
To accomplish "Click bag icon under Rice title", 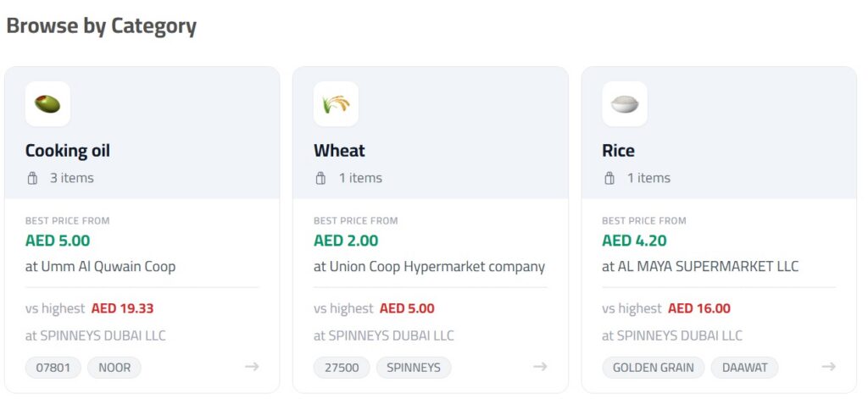I will click(x=609, y=178).
